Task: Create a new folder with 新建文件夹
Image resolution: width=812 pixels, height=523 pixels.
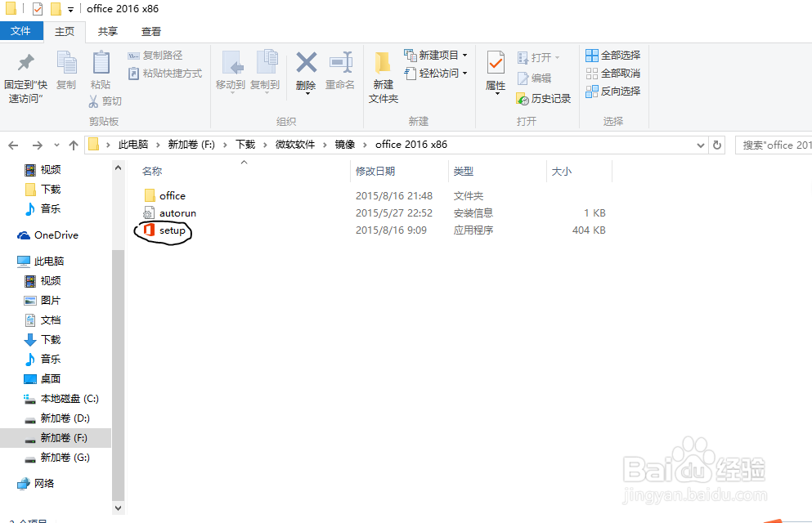Action: pyautogui.click(x=384, y=78)
